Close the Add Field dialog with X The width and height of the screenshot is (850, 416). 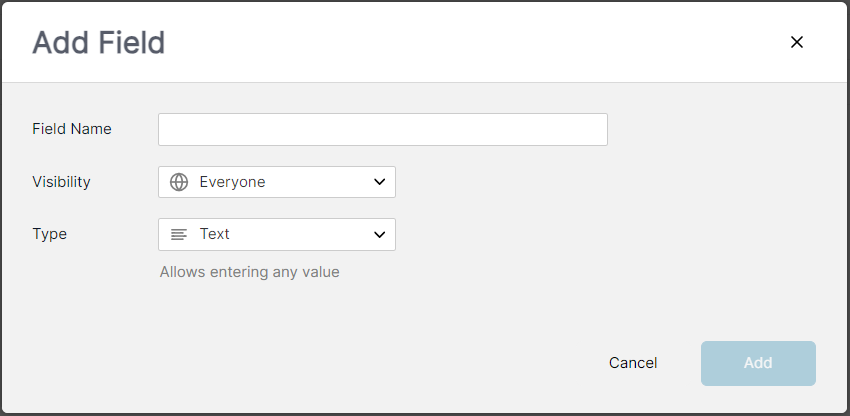796,42
